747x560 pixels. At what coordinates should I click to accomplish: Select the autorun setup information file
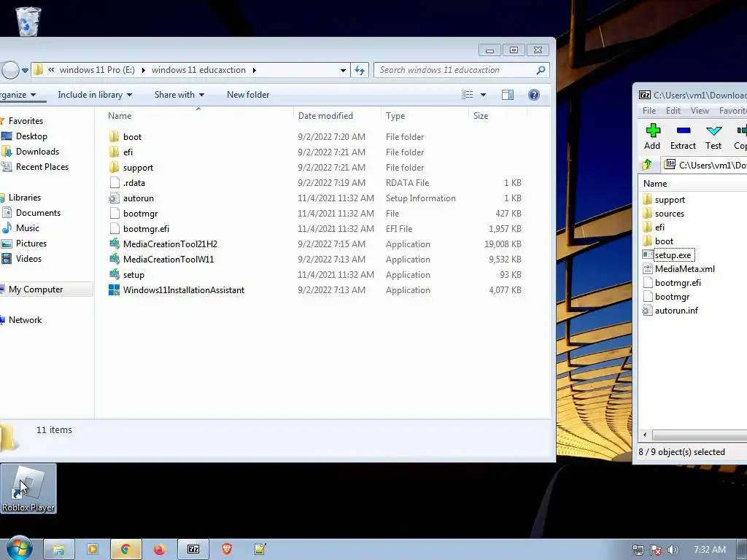tap(138, 198)
